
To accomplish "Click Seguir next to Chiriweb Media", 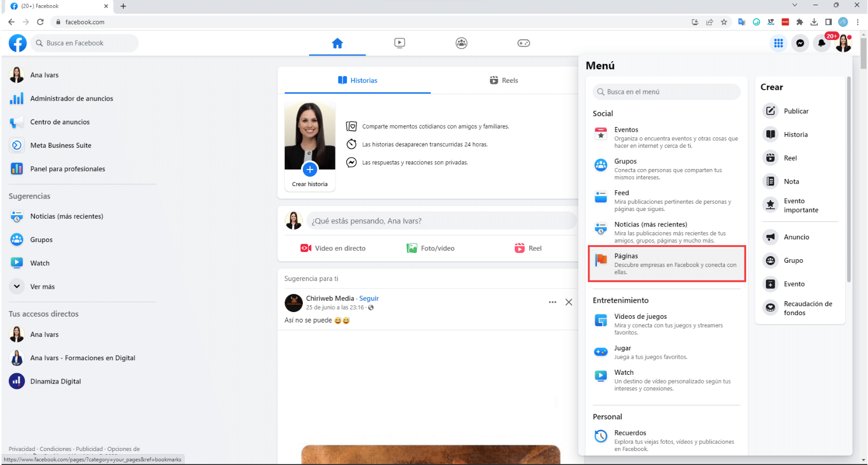I will (369, 299).
